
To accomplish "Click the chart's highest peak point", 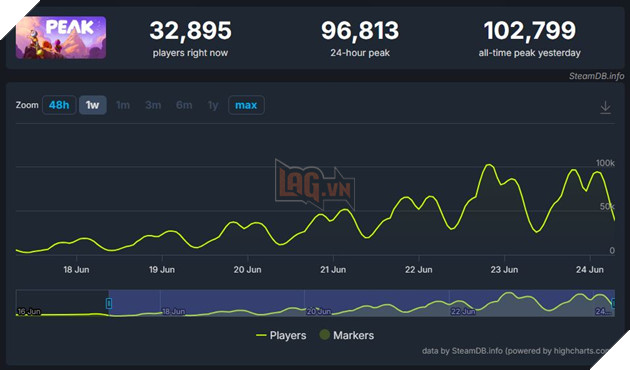I will point(489,165).
